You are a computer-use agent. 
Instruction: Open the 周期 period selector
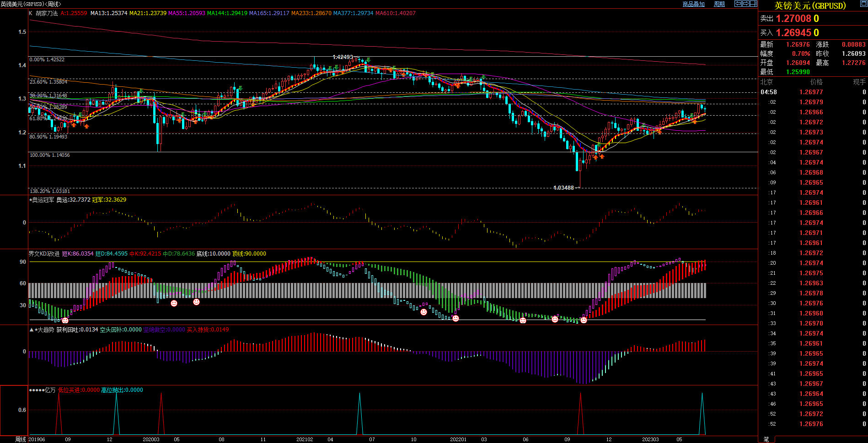(x=719, y=4)
